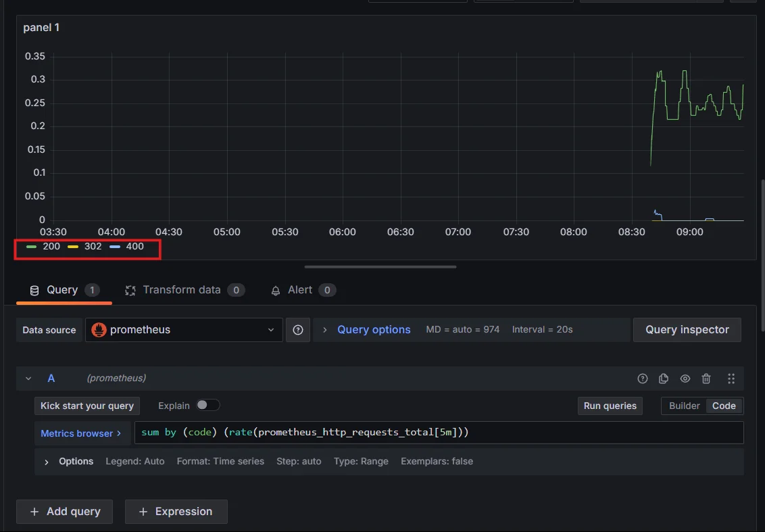Switch the editor to Builder mode
765x532 pixels.
(684, 406)
